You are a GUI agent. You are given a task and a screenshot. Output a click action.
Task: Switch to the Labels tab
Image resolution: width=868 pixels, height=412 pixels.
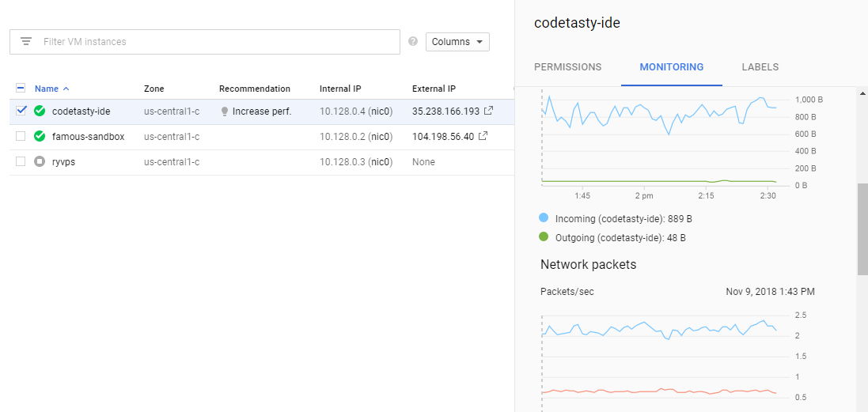point(760,67)
